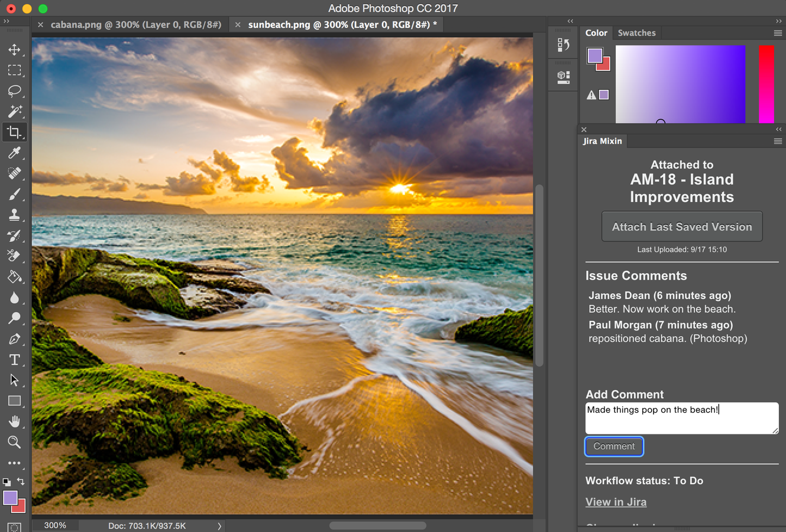Click the Doc: 703.1K/937.5K status text
Screen dimensions: 786x532
tap(147, 525)
